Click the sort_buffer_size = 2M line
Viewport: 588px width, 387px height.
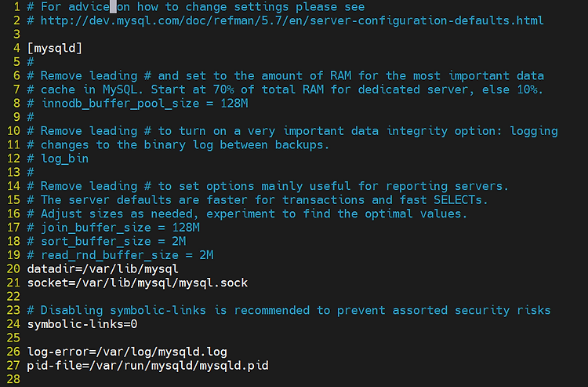click(107, 241)
